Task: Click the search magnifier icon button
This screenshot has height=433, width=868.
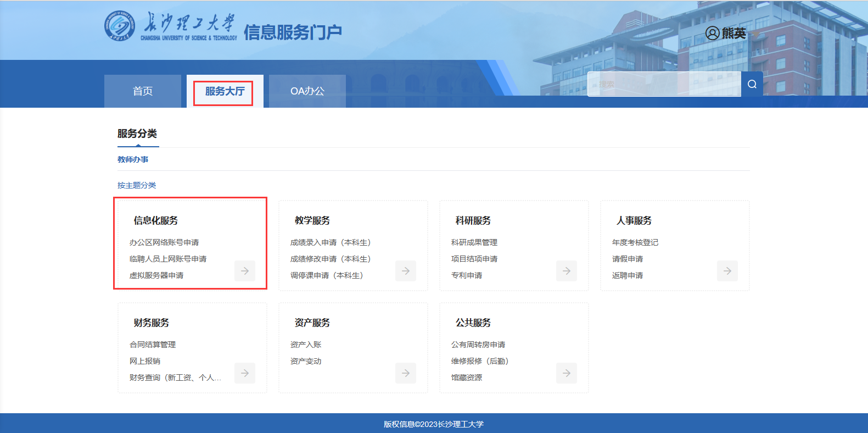Action: point(752,84)
